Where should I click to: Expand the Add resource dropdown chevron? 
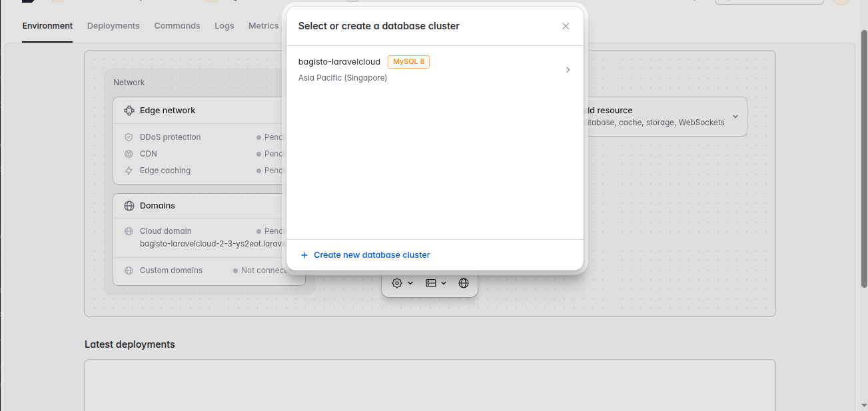(735, 117)
